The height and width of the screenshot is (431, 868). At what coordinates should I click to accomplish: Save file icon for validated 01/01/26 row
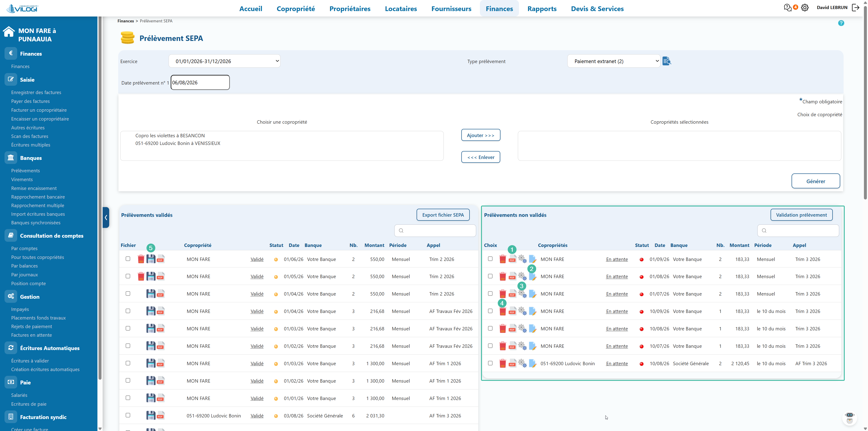151,398
